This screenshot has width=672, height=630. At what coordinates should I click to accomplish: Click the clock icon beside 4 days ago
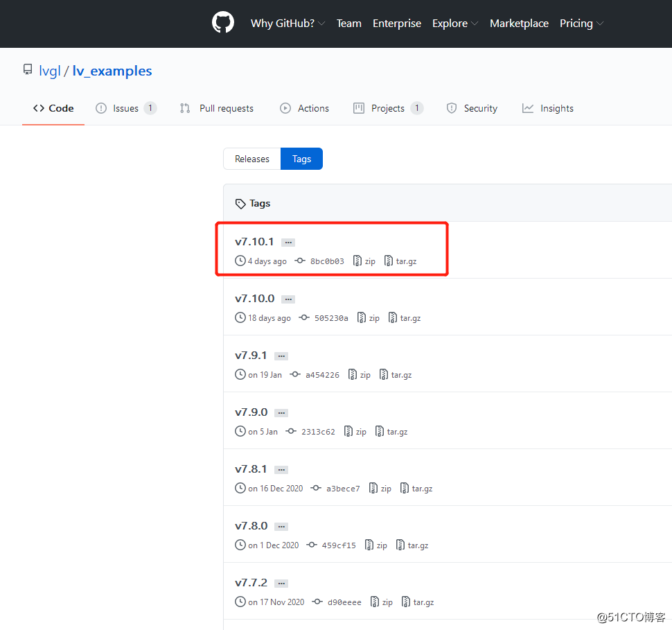(240, 261)
